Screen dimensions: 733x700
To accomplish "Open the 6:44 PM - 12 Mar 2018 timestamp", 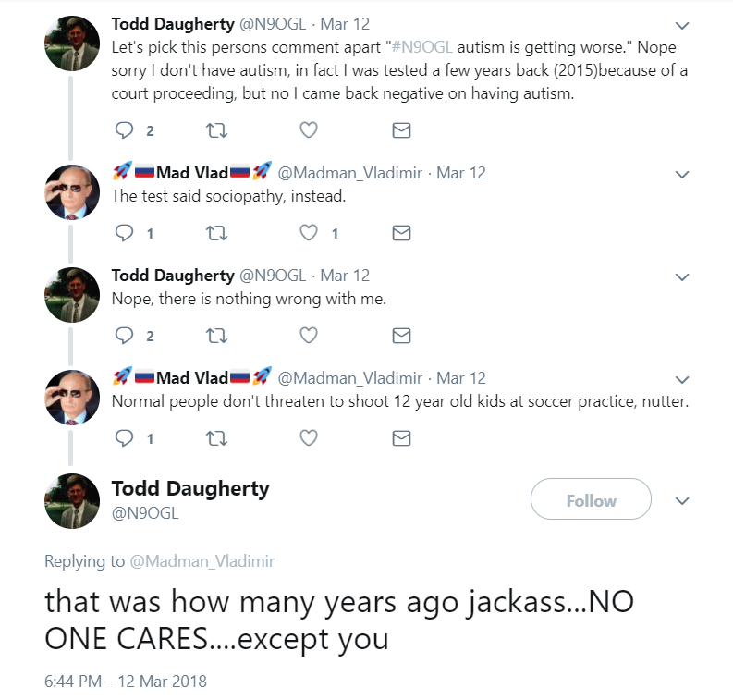I will tap(126, 682).
